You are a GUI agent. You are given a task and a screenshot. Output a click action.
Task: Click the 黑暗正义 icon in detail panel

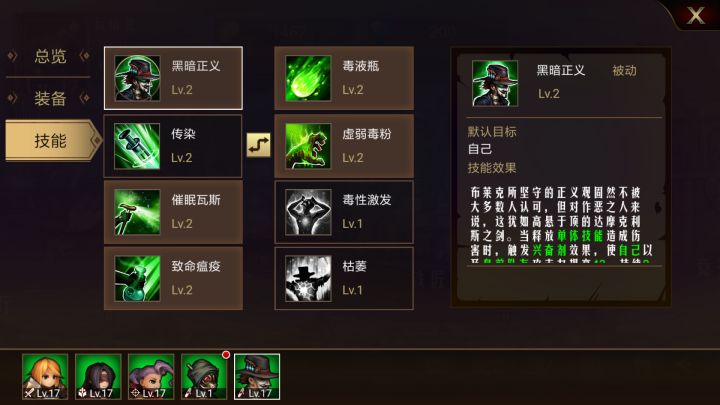pos(495,84)
